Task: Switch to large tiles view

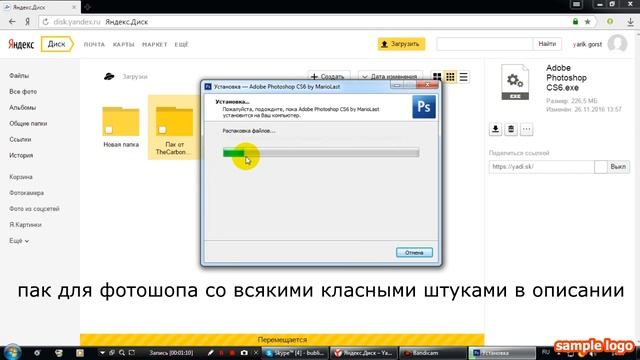Action: pos(437,77)
